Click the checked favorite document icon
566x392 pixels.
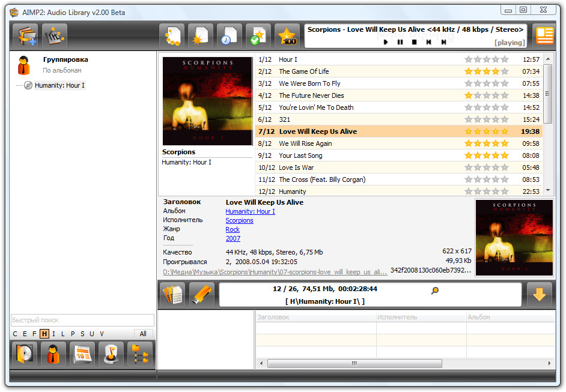tap(258, 36)
